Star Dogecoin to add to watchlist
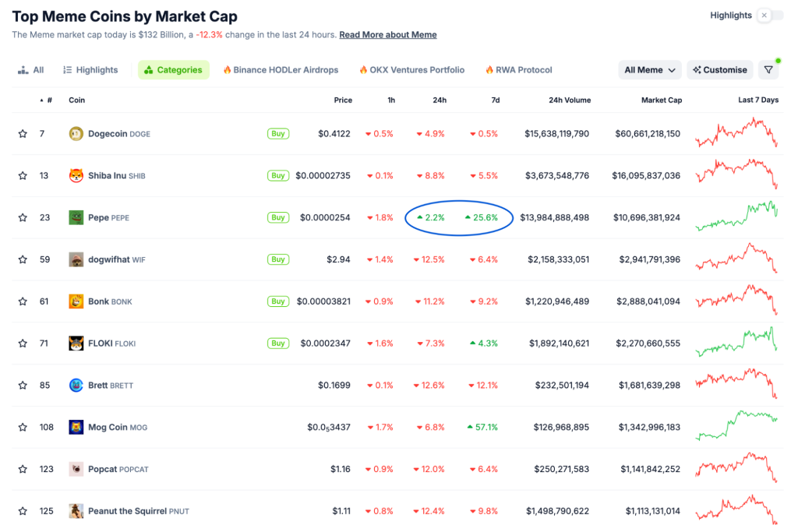The image size is (798, 532). [x=23, y=134]
